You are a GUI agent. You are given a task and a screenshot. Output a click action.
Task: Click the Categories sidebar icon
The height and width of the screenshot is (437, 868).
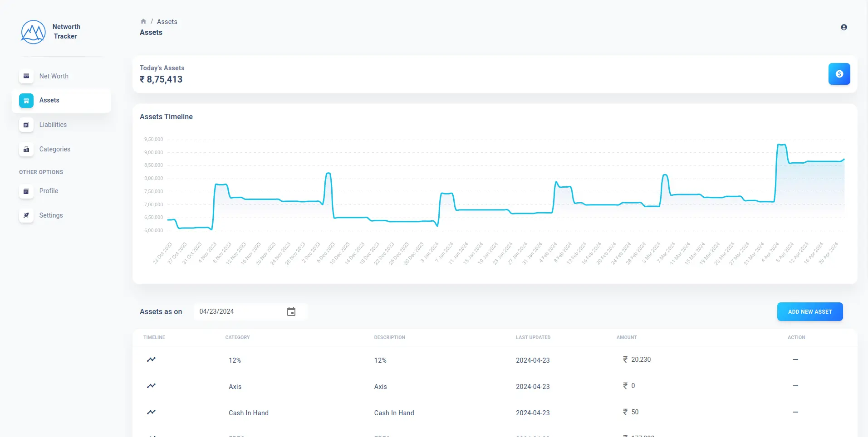pyautogui.click(x=26, y=149)
